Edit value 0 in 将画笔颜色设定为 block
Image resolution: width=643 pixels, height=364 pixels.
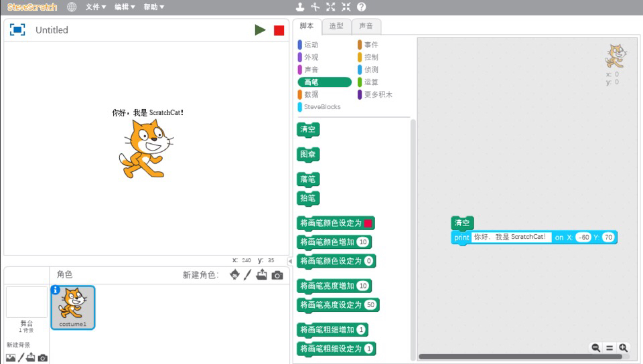point(368,261)
